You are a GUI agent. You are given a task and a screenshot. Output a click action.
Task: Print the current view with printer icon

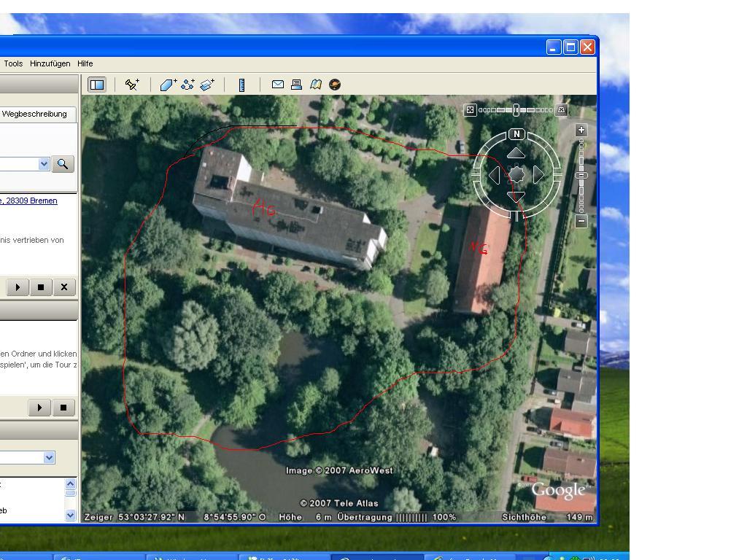[296, 85]
